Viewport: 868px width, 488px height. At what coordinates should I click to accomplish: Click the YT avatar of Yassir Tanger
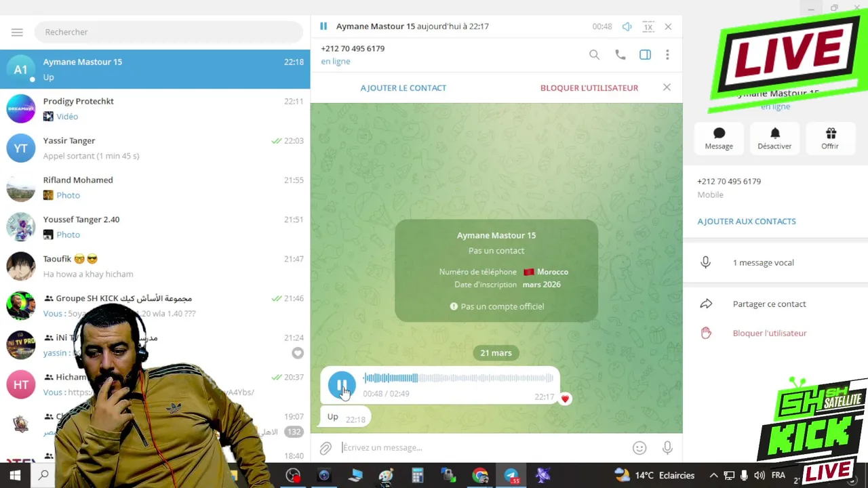point(21,148)
